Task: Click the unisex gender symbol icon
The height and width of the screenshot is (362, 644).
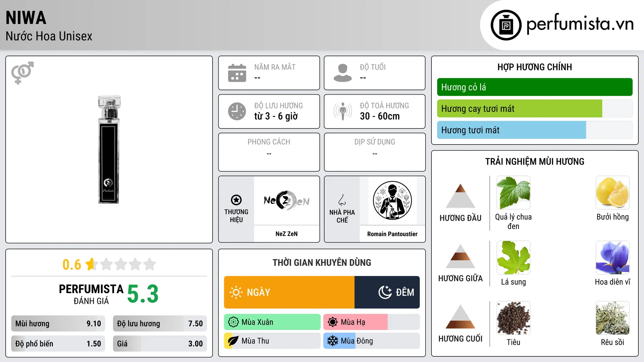Action: pos(22,73)
